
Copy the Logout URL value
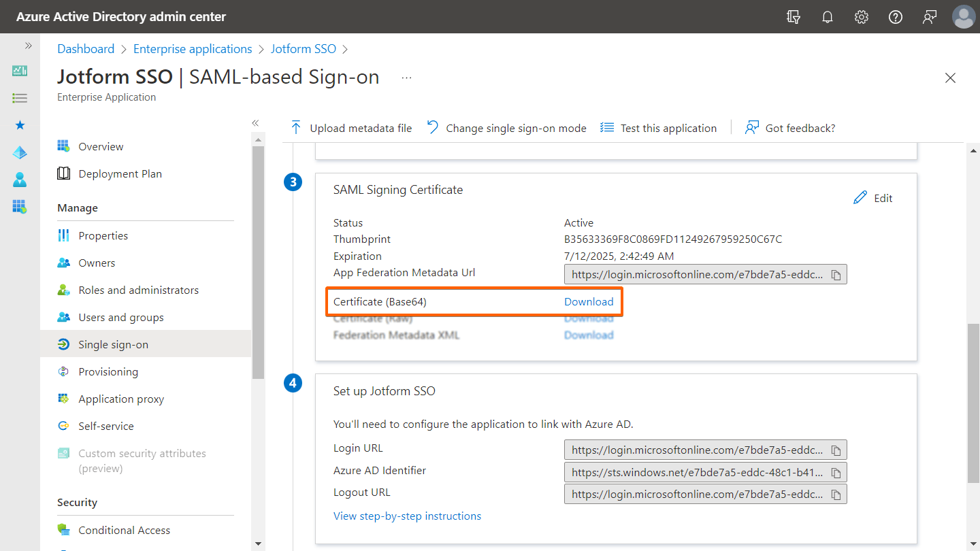tap(836, 494)
